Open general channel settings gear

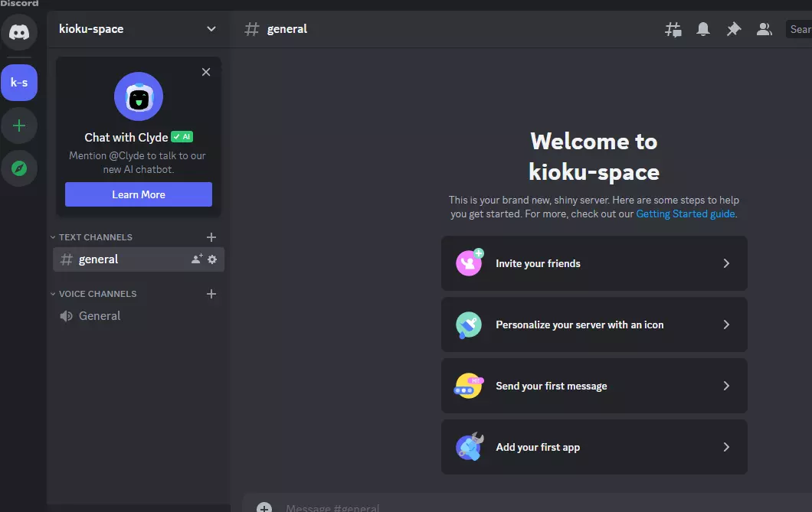click(x=212, y=259)
